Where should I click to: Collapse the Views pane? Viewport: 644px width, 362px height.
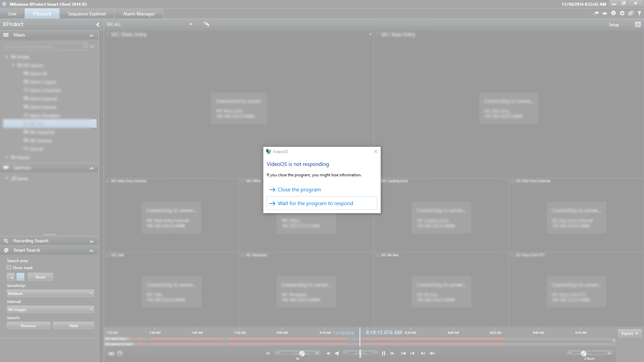92,36
